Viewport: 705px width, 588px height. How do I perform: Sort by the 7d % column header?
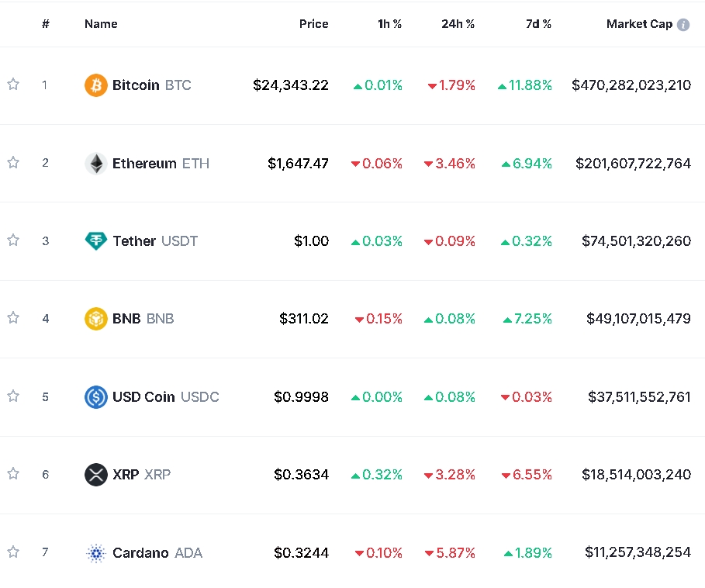tap(537, 24)
